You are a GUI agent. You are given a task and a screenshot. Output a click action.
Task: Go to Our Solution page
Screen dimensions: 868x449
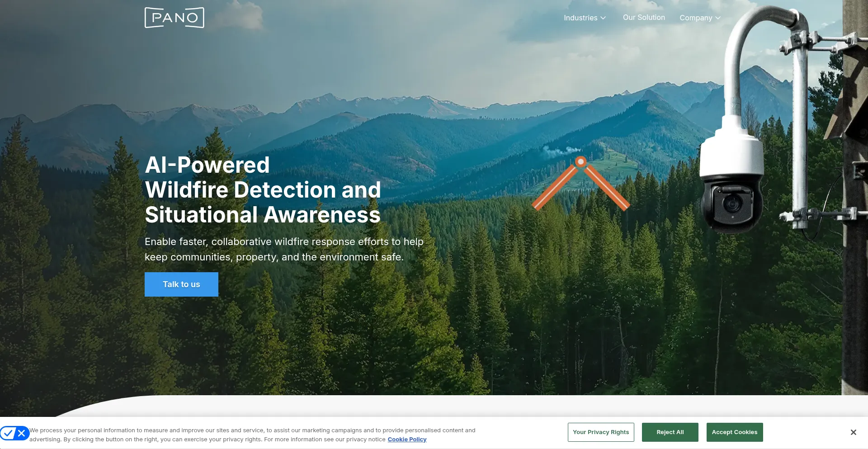pyautogui.click(x=644, y=17)
